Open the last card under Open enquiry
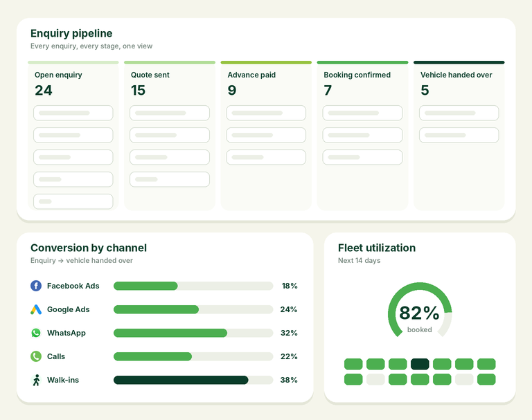Screen dimensions: 532x420 (x=73, y=201)
